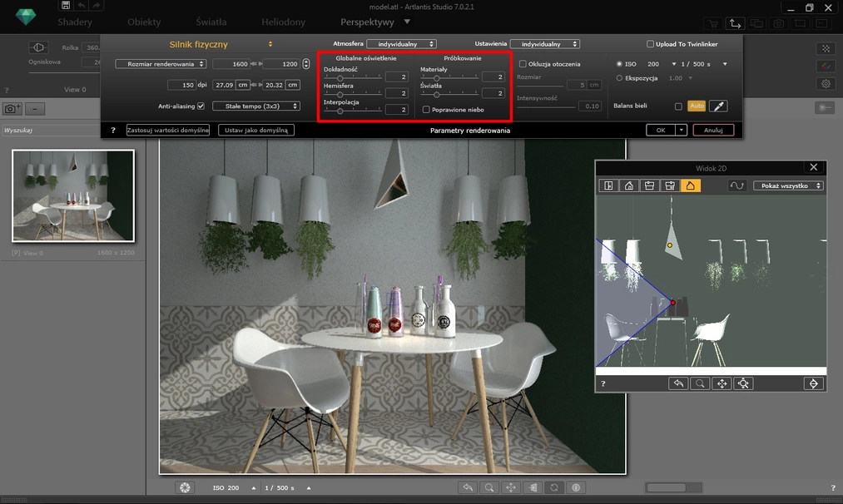Click the camera lens icon beside Rolka
Image resolution: width=843 pixels, height=504 pixels.
click(38, 47)
